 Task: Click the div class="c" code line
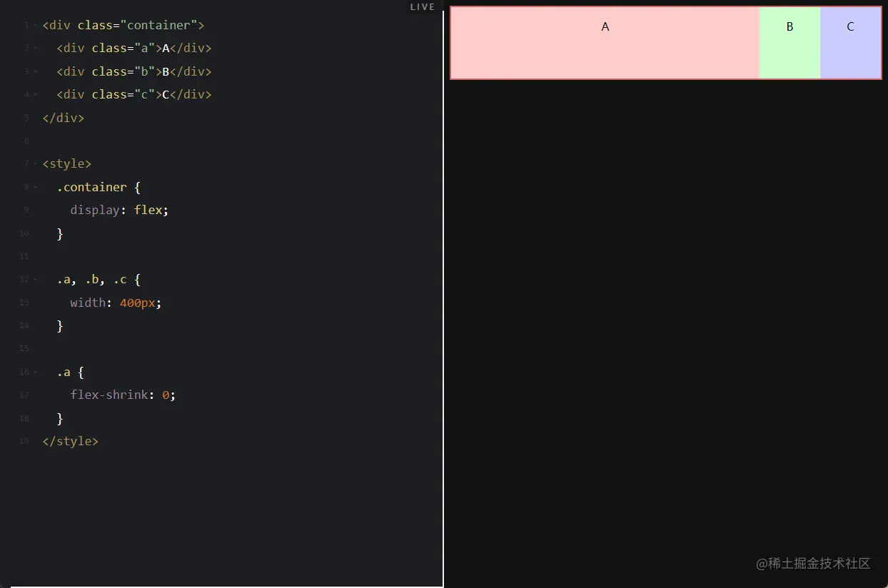point(134,94)
